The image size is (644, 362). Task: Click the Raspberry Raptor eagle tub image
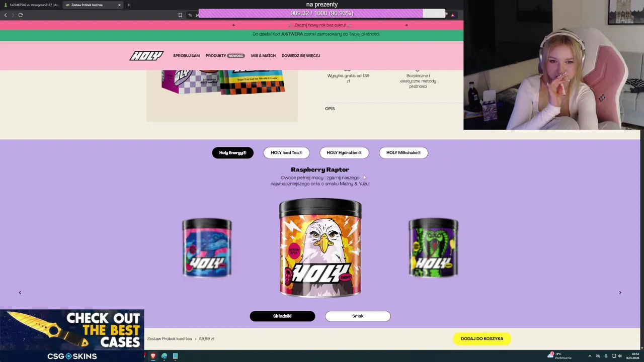pyautogui.click(x=320, y=248)
